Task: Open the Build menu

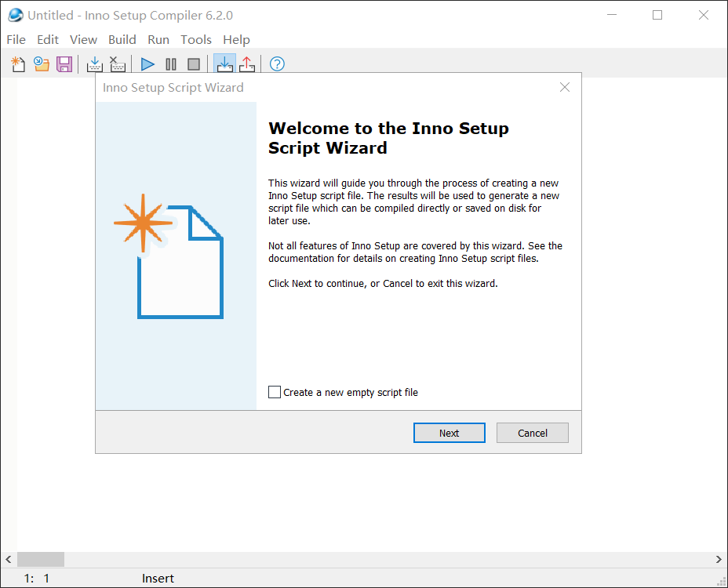Action: coord(122,40)
